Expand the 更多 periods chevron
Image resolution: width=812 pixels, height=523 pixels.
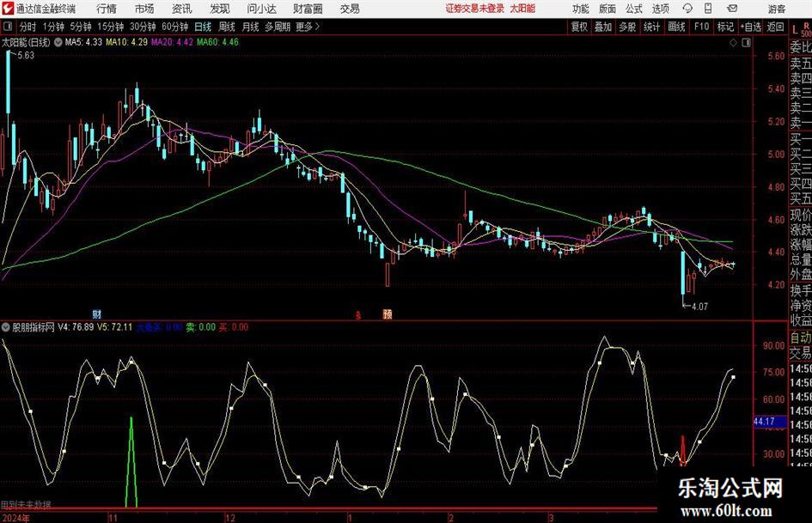pyautogui.click(x=317, y=27)
